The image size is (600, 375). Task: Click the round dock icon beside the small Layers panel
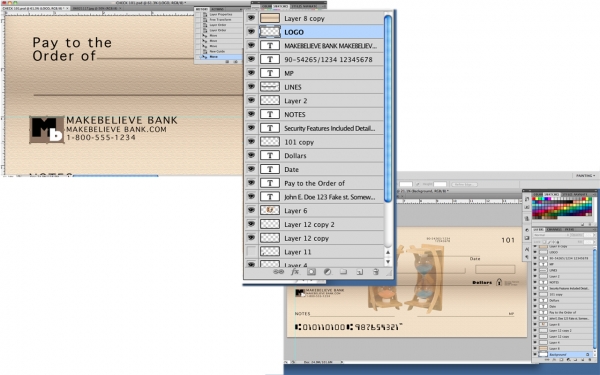point(527,230)
